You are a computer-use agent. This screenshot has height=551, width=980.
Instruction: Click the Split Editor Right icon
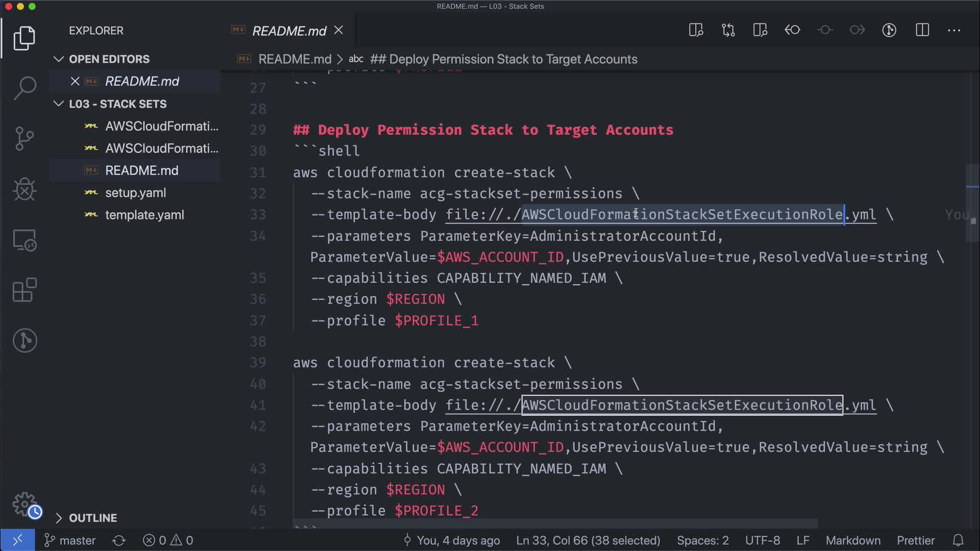click(922, 30)
